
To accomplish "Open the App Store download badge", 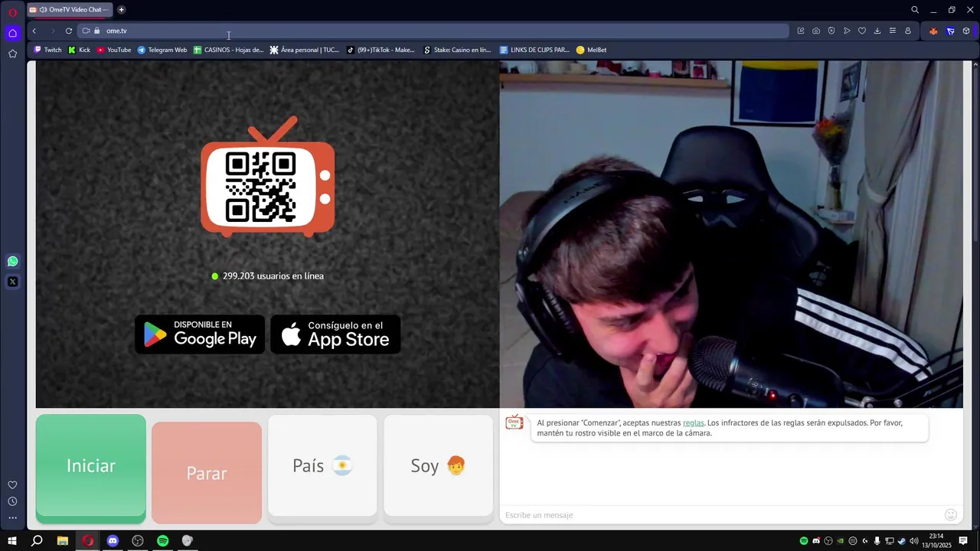I will click(x=335, y=334).
